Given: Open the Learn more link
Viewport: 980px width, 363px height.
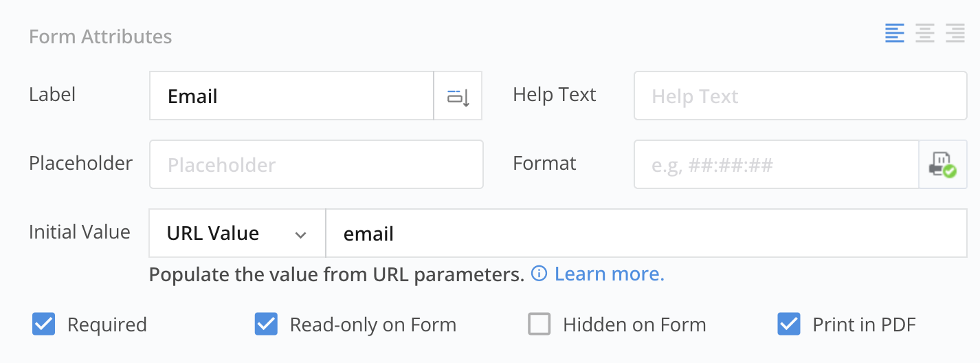Looking at the screenshot, I should 609,274.
